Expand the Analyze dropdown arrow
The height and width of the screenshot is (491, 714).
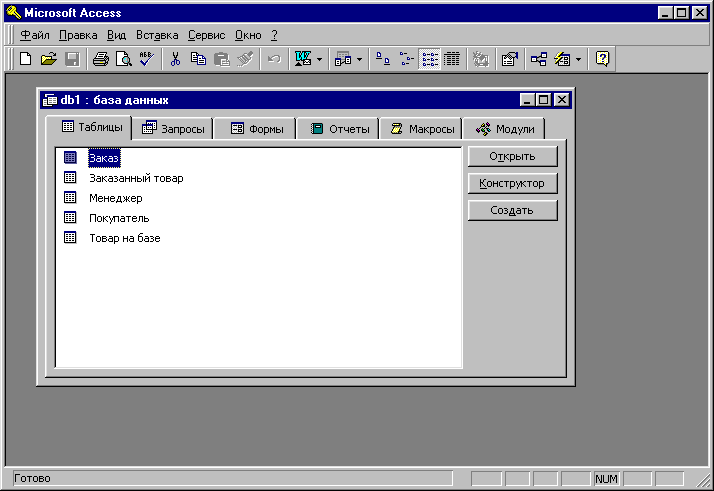click(x=359, y=59)
